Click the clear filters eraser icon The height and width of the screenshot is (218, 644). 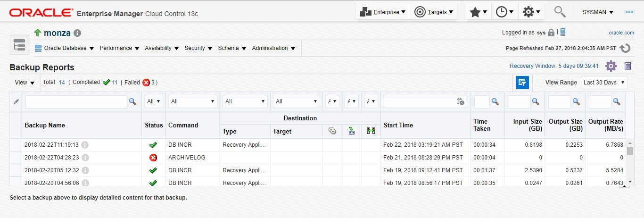point(17,101)
